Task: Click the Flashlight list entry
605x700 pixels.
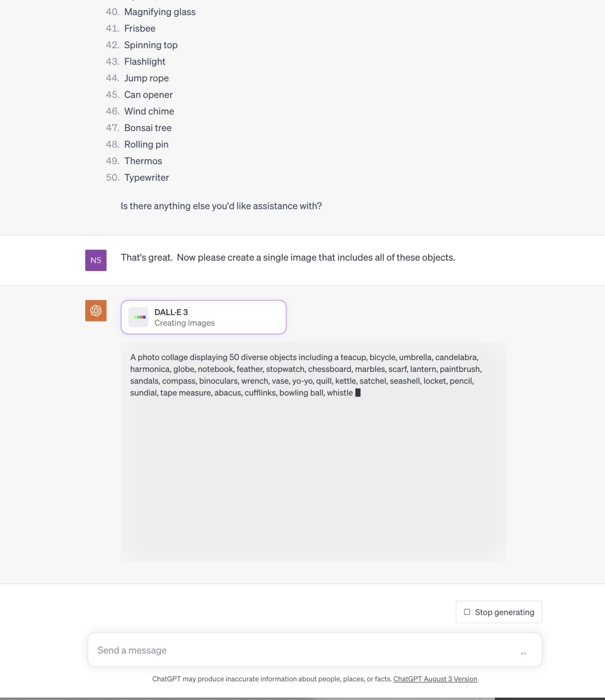Action: (x=145, y=62)
